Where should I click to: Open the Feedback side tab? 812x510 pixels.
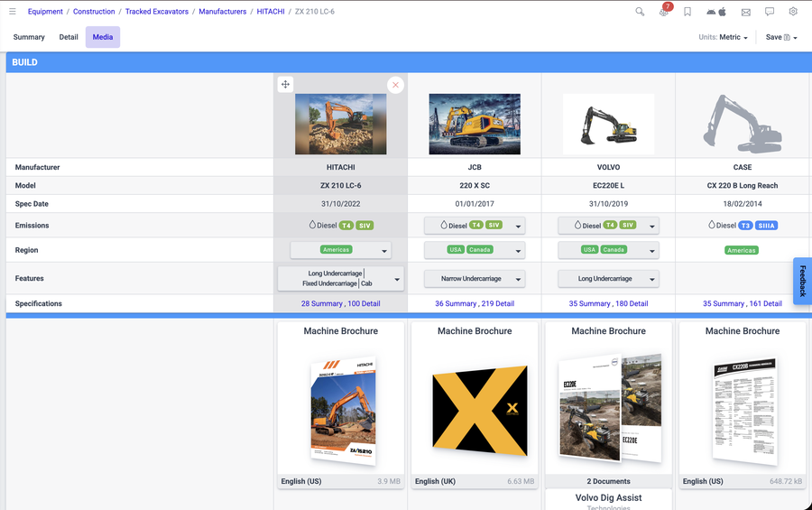click(803, 281)
